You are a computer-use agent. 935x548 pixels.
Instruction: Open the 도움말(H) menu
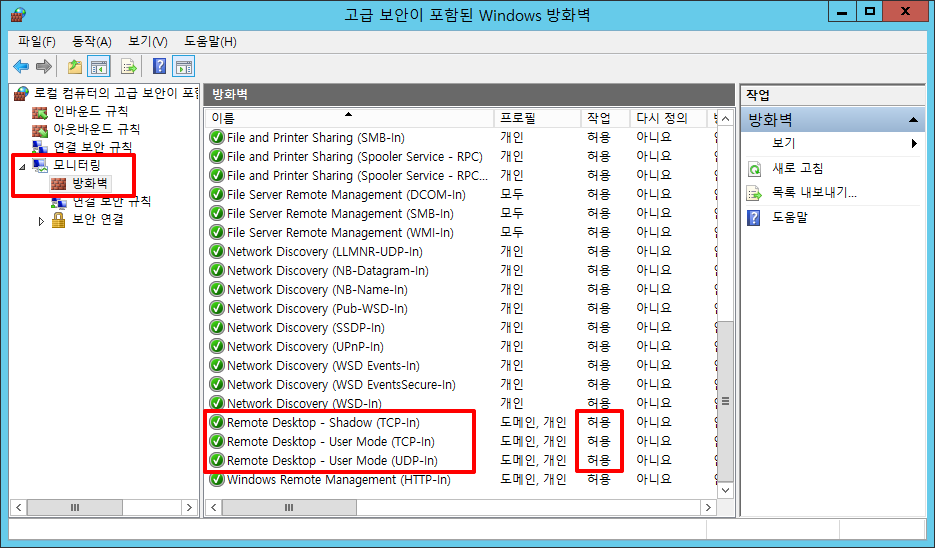210,42
